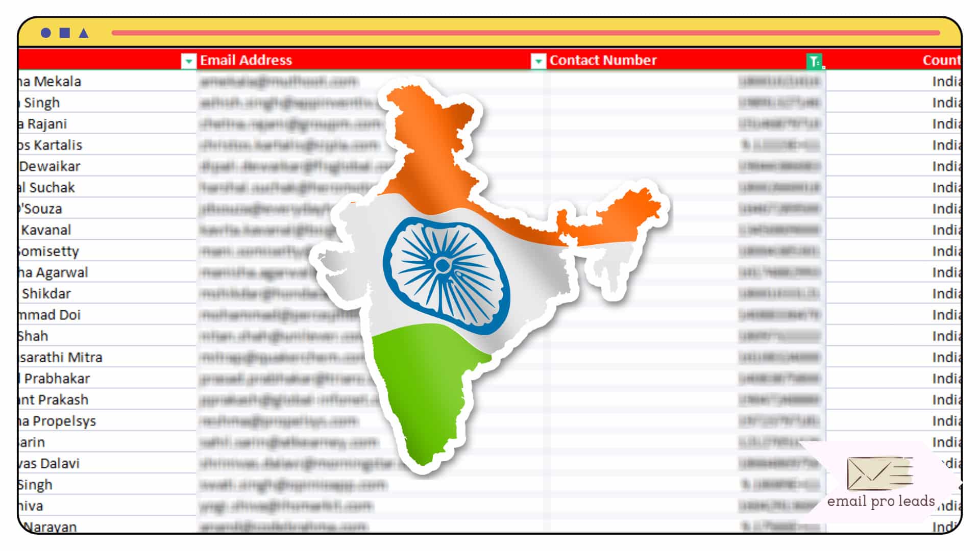
Task: Toggle the green header column filter
Action: click(x=817, y=61)
